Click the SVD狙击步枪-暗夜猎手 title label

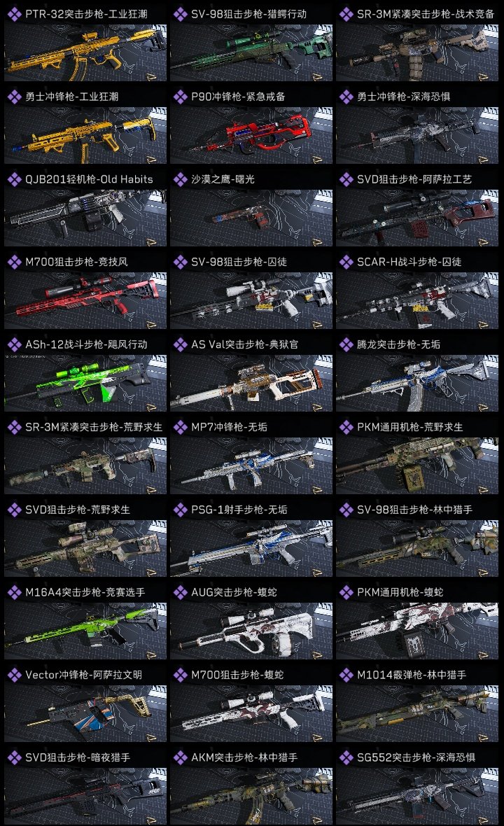click(78, 757)
